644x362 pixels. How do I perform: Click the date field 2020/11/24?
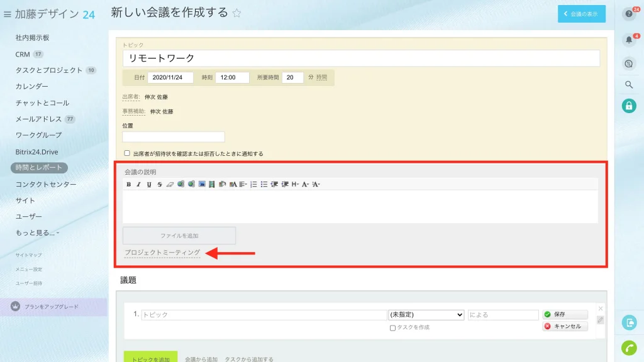[x=170, y=77]
